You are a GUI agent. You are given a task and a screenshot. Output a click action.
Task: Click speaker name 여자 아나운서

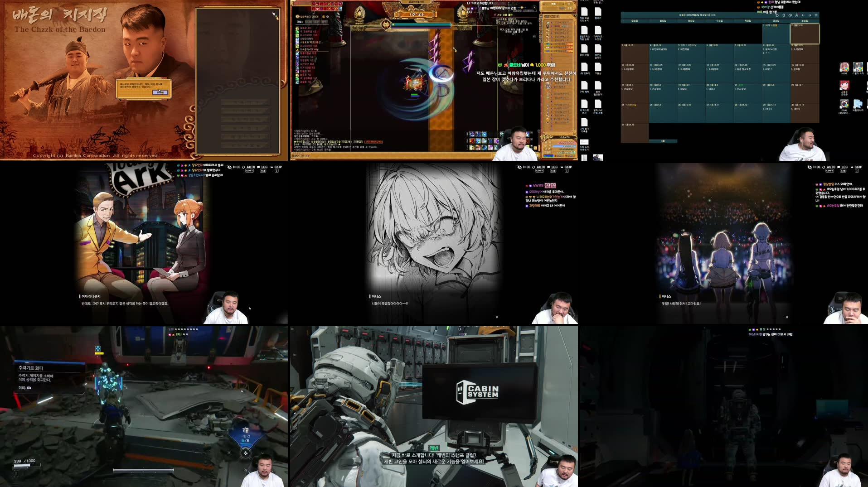click(x=91, y=296)
